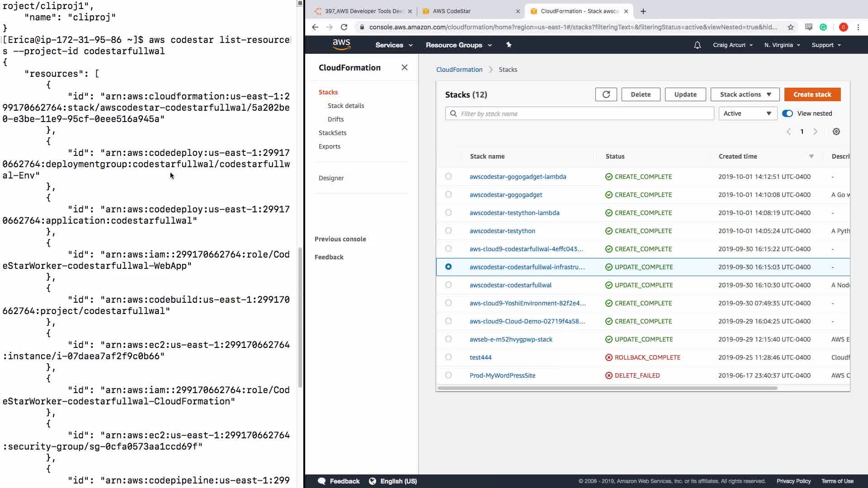Select the test444 stack radio button
Screen dimensions: 868x488
tap(448, 357)
